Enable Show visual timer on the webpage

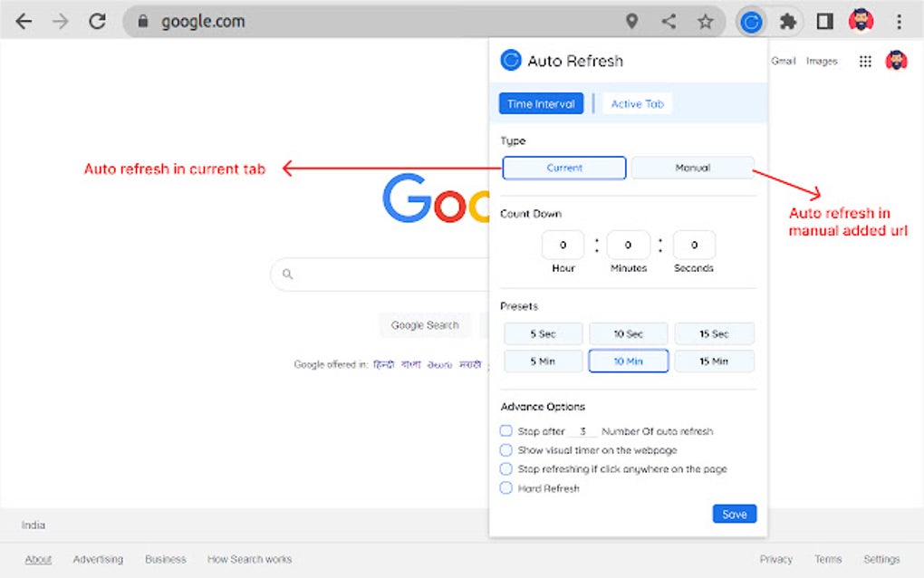click(506, 449)
